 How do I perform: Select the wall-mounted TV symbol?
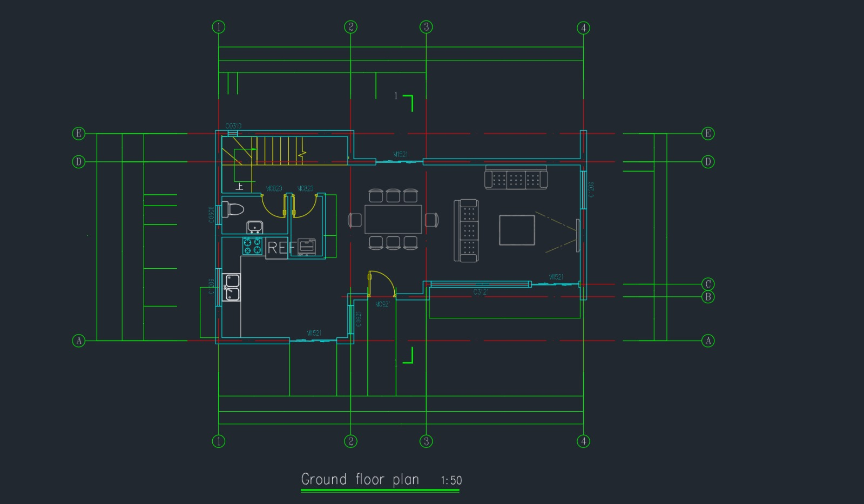[x=578, y=235]
